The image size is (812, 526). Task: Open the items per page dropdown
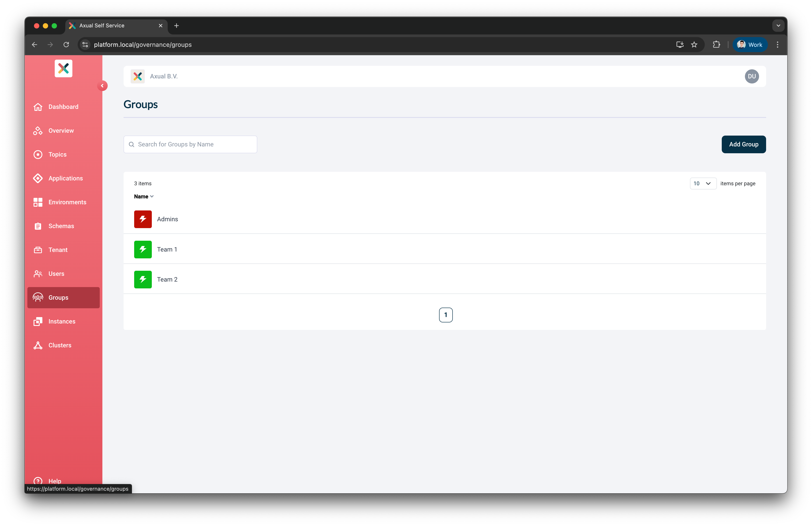click(703, 184)
